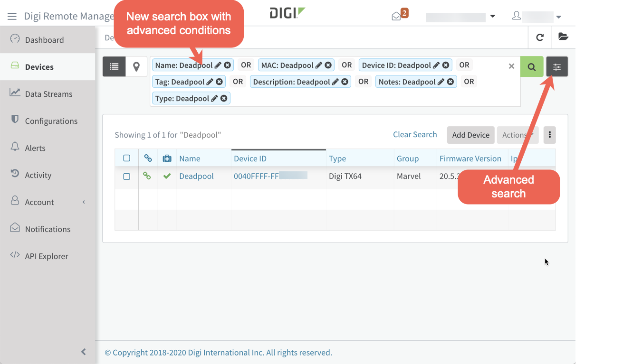The height and width of the screenshot is (364, 623).
Task: Open API Explorer in sidebar
Action: [48, 256]
